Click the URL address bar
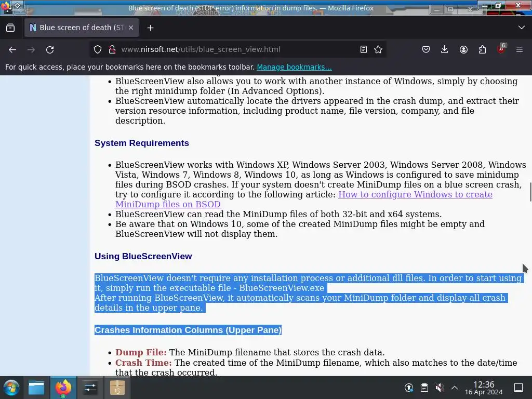The height and width of the screenshot is (399, 532). pos(237,49)
